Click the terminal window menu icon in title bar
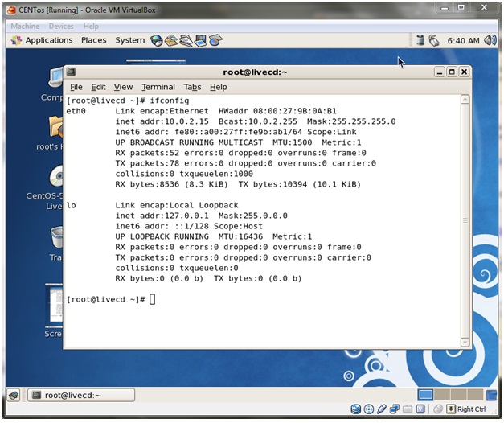This screenshot has width=504, height=423. coord(71,72)
